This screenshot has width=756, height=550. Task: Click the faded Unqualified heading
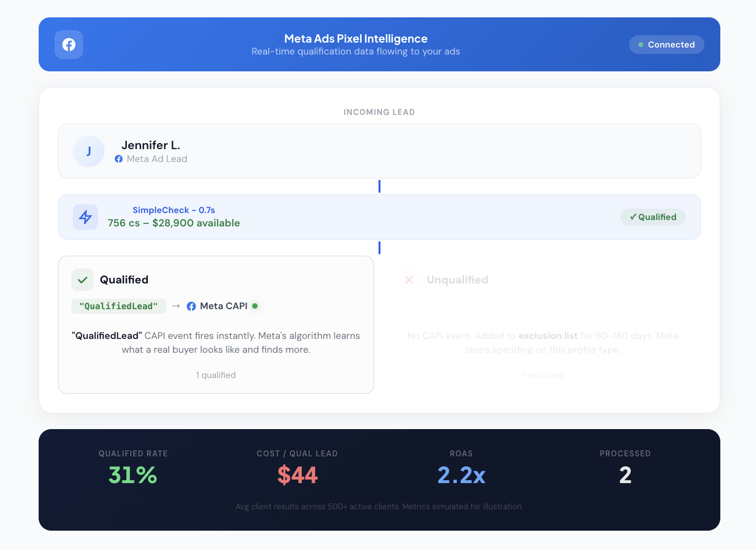click(458, 280)
